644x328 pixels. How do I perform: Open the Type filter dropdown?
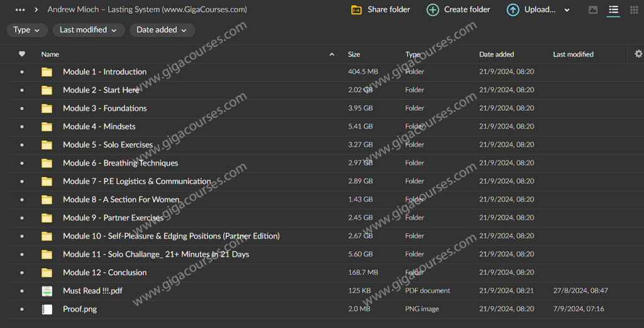[x=27, y=30]
